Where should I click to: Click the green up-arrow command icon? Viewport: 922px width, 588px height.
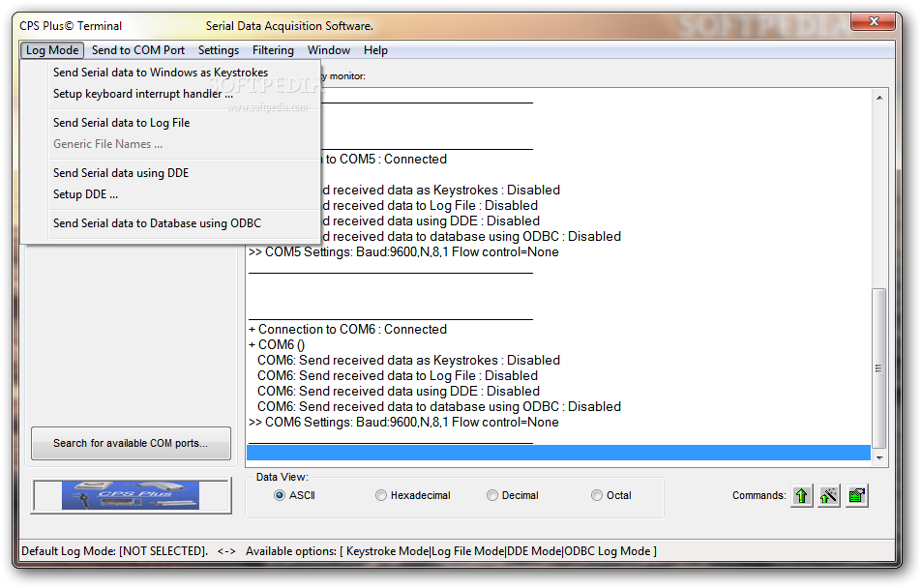(x=802, y=496)
